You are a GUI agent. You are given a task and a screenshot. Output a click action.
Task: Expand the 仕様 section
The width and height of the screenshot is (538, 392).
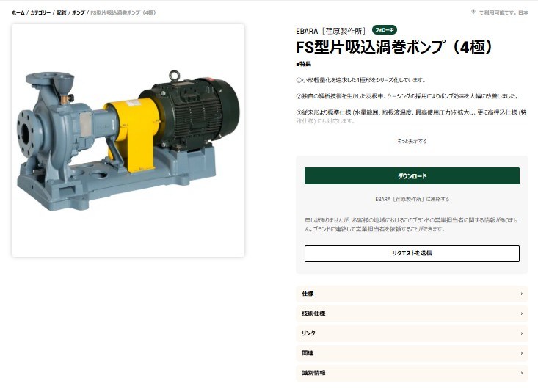(412, 294)
